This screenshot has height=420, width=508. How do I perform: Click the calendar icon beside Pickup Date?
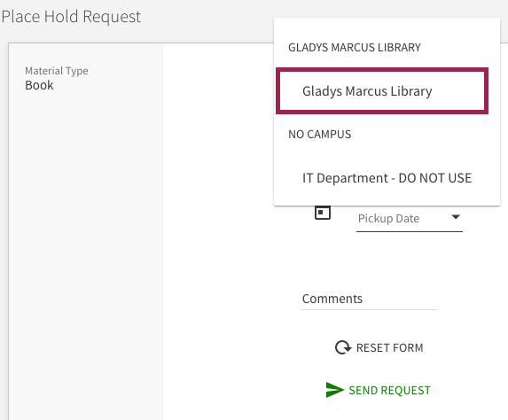click(323, 213)
